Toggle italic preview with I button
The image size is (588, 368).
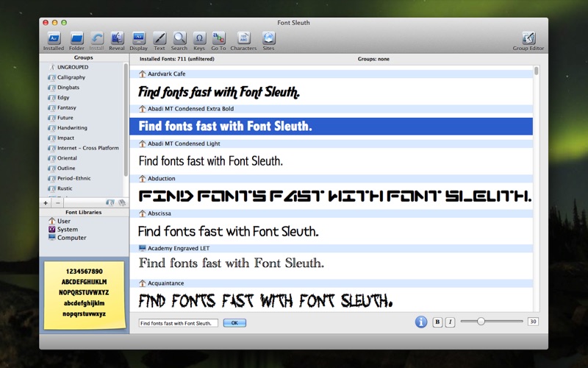coord(450,322)
